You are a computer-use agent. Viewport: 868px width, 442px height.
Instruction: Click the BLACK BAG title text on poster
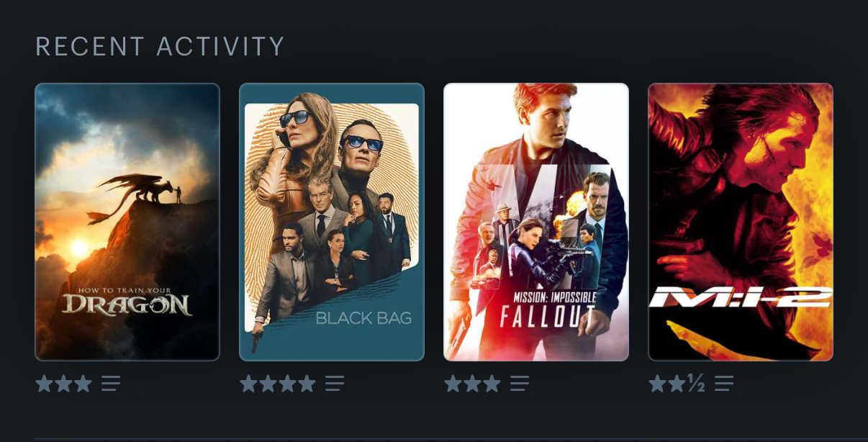[363, 318]
